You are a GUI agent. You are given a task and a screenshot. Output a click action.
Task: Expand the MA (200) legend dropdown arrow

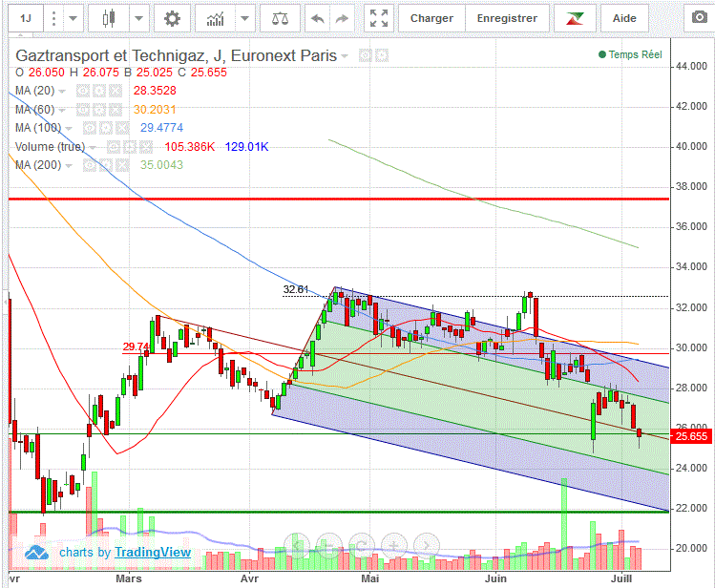pos(69,165)
